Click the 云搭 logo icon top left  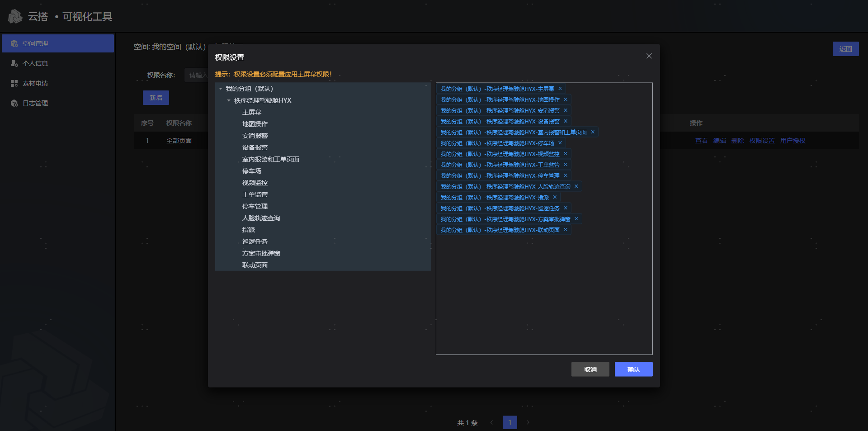[15, 16]
